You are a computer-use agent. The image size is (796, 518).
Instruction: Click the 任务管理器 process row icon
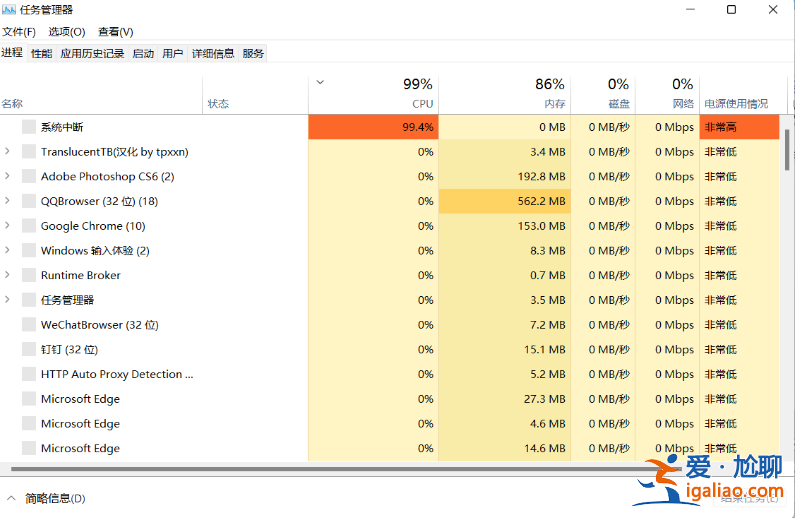[29, 300]
